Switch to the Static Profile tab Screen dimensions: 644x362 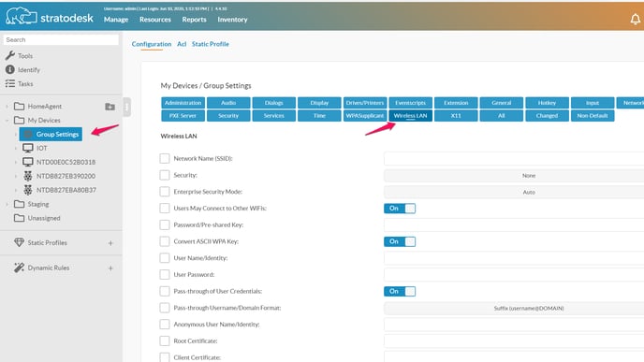(211, 44)
